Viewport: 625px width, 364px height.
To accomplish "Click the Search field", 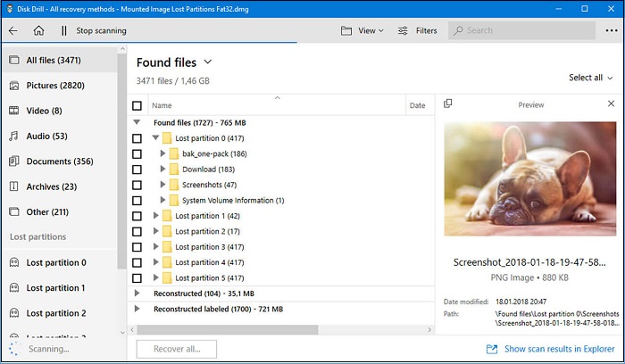I will 521,30.
